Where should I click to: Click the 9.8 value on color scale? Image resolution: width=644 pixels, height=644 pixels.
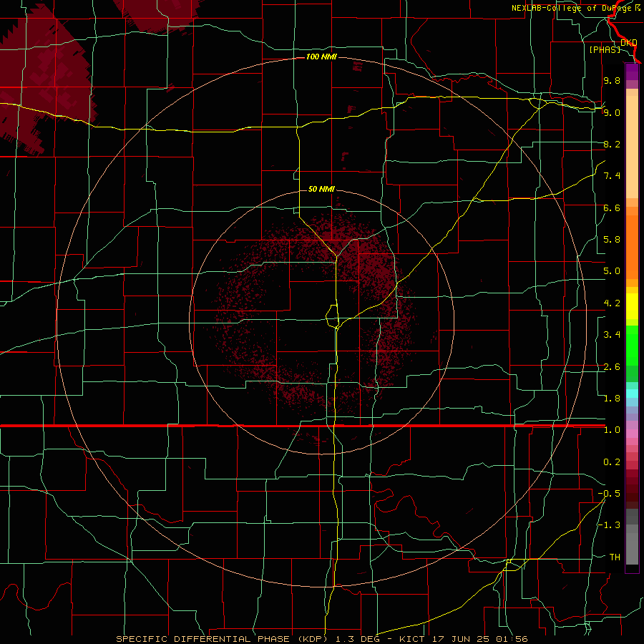click(612, 81)
